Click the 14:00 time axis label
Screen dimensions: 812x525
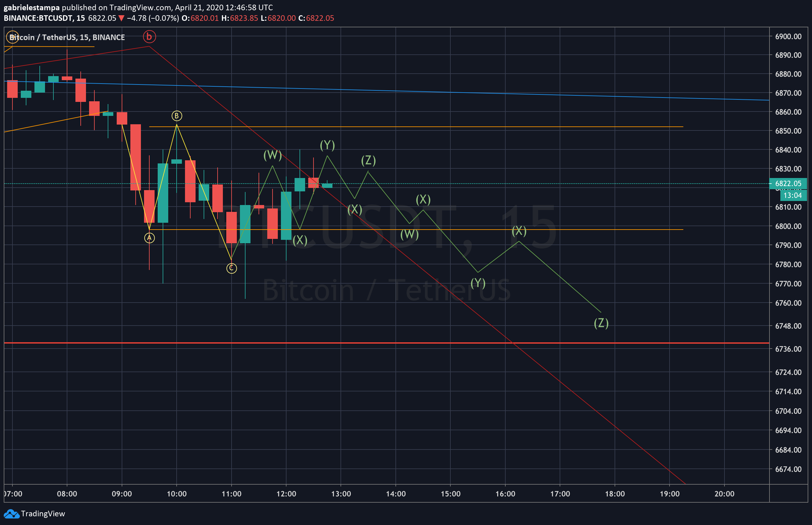(x=396, y=494)
